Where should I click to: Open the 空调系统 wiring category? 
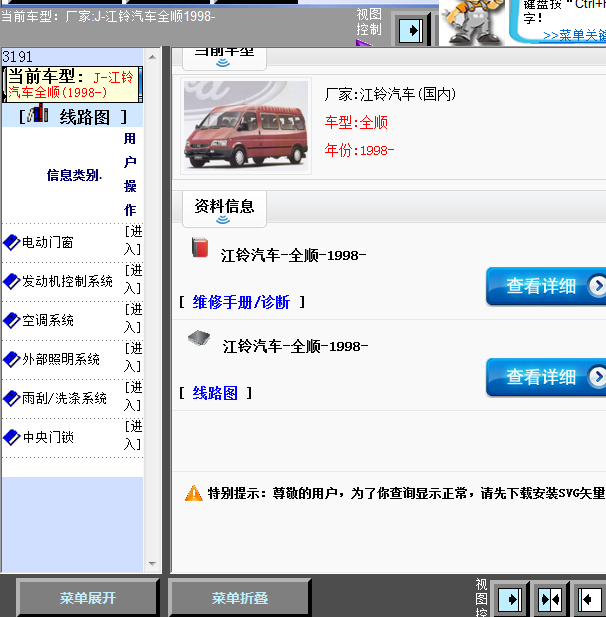coord(48,320)
